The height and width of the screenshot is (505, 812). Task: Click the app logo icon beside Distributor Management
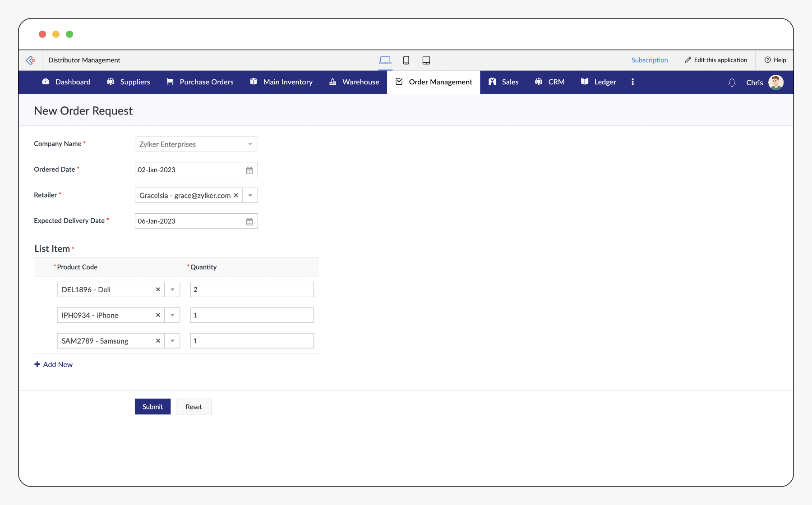tap(31, 60)
